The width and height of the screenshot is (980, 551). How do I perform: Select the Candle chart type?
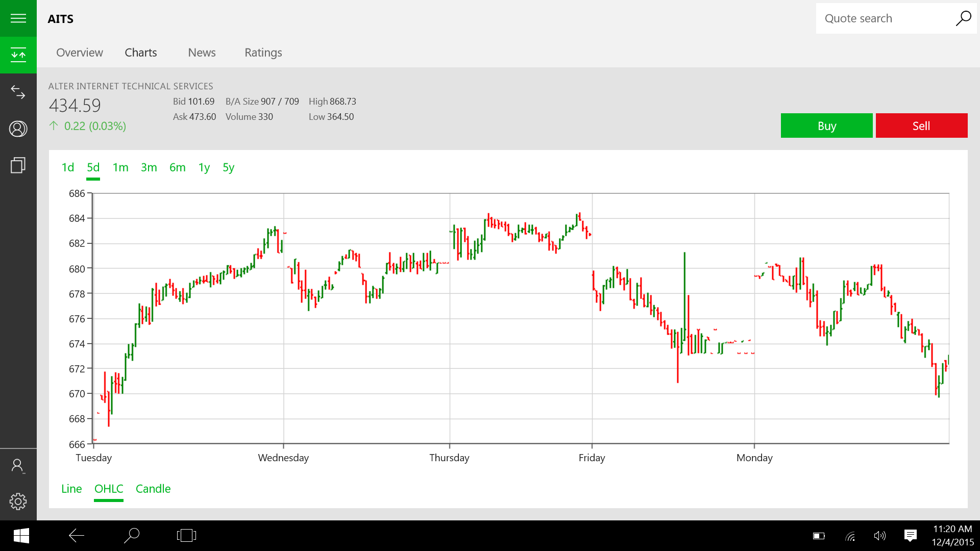(153, 488)
